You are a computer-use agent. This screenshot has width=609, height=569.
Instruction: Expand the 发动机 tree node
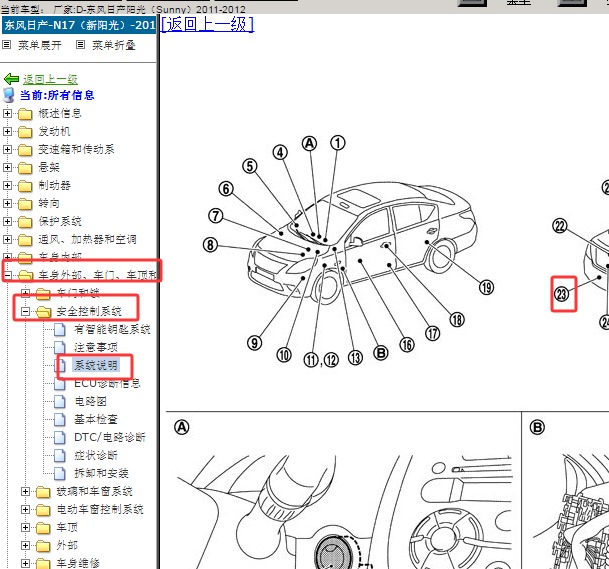(7, 131)
